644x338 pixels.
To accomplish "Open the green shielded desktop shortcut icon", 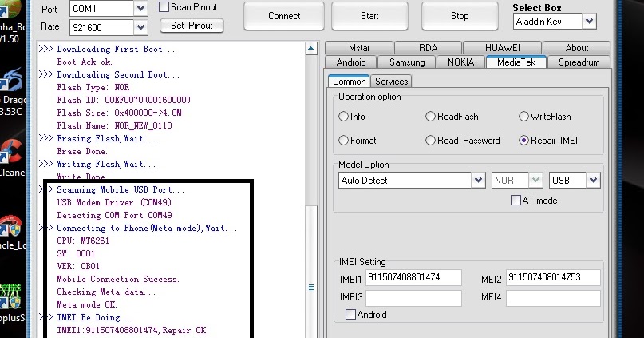I will (10, 297).
